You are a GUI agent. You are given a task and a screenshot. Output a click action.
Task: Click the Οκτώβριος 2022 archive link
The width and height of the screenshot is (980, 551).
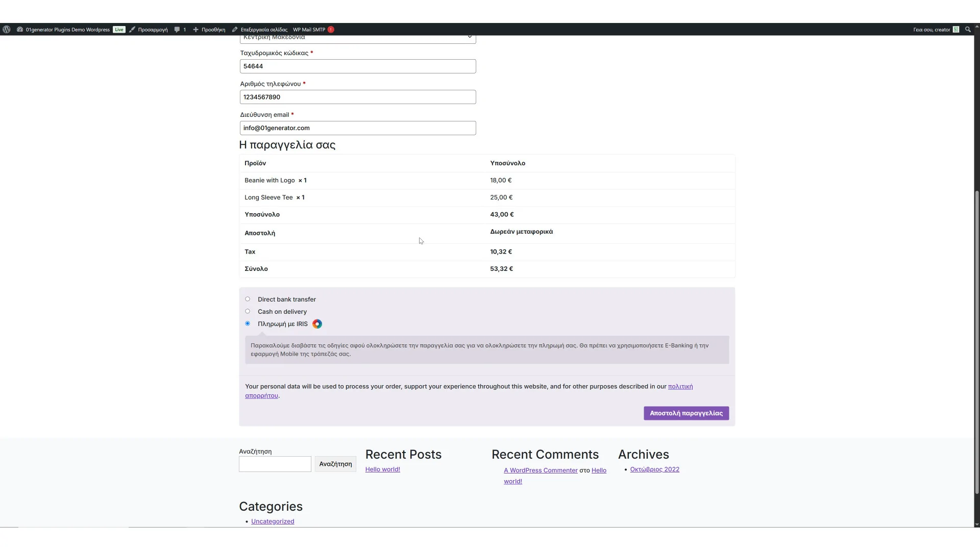click(654, 469)
